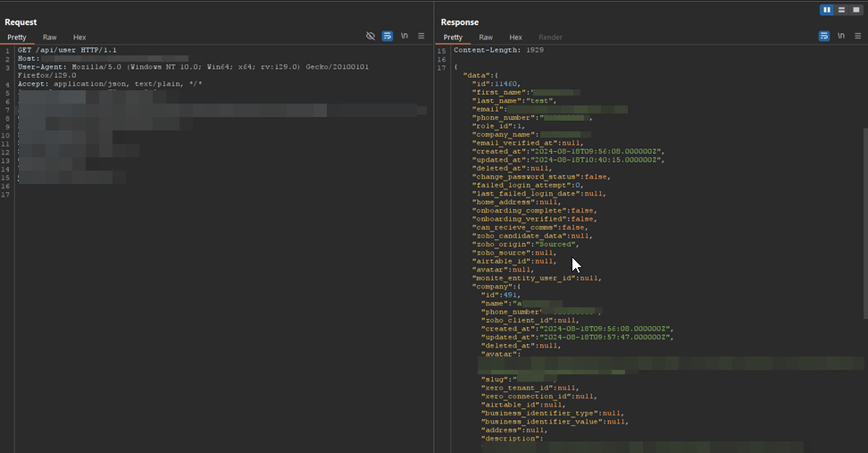Click the GET /api/user request line
Viewport: 868px width, 453px height.
67,50
